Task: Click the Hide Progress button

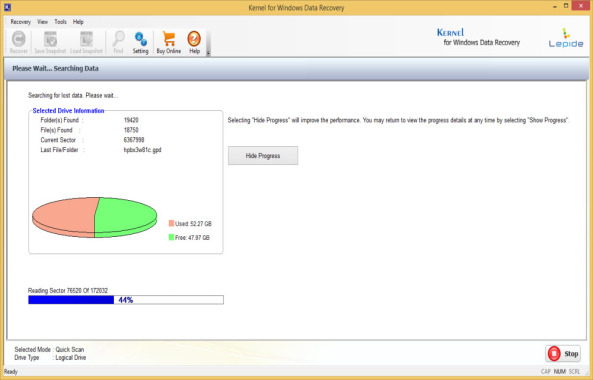Action: (x=263, y=156)
